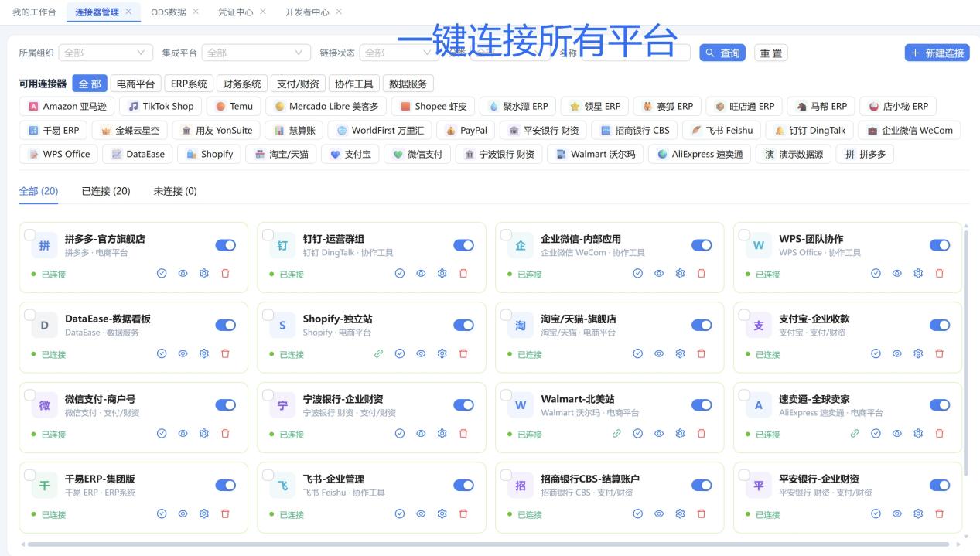Open the 集成平台 dropdown
Screen dimensions: 980x556
(256, 53)
